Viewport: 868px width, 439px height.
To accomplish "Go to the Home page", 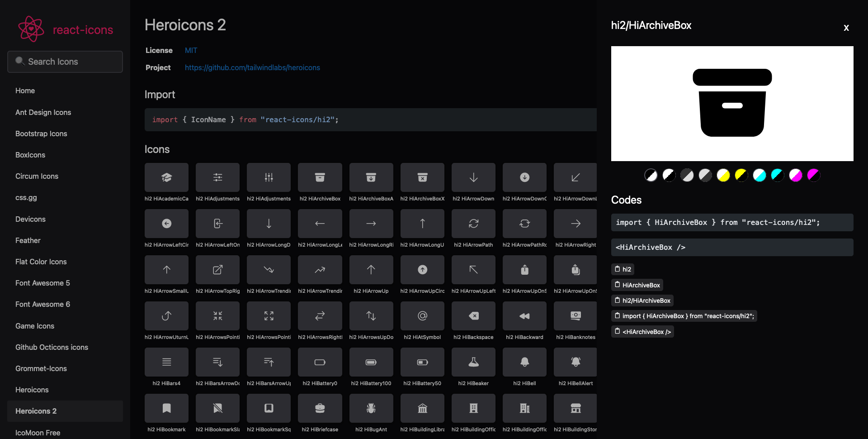I will (25, 91).
